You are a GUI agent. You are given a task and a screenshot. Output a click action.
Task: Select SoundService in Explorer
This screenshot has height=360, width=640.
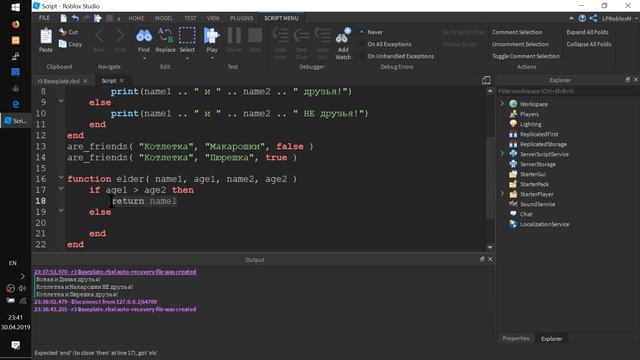point(537,204)
